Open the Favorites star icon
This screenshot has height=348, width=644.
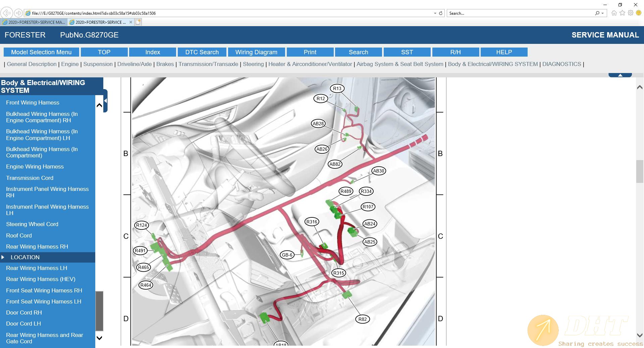pos(622,13)
